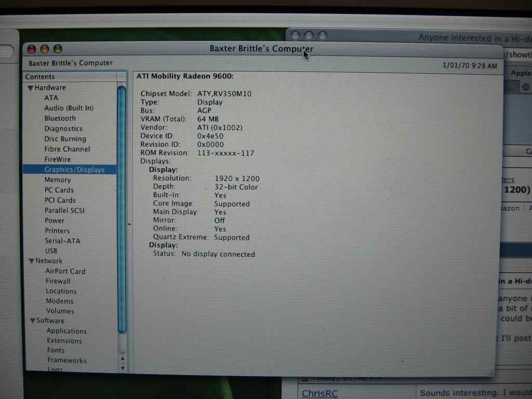This screenshot has height=399, width=532.
Task: Close the System Profiler window (red button)
Action: pyautogui.click(x=32, y=49)
